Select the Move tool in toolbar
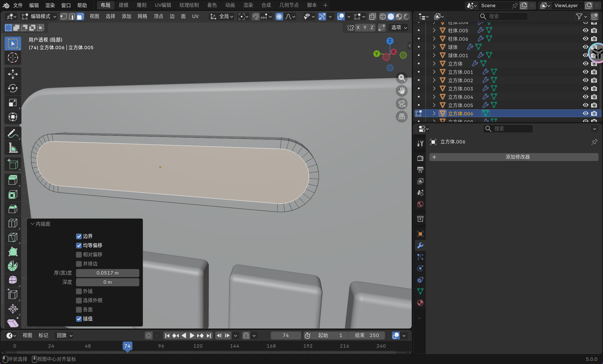The image size is (603, 364). pos(13,74)
